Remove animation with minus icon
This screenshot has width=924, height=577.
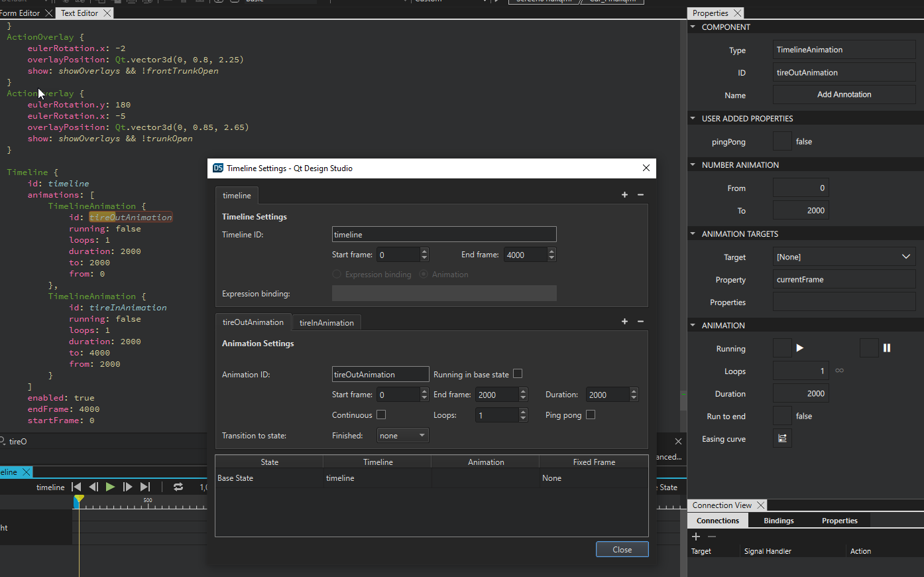pos(640,322)
